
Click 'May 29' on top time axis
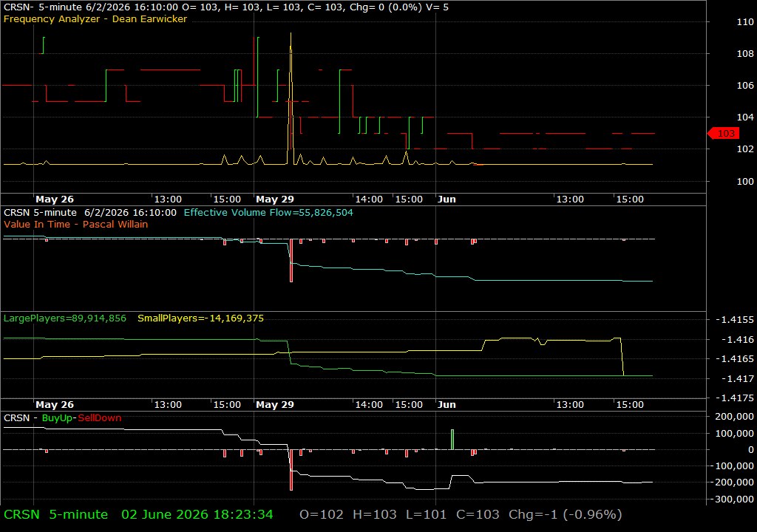tap(275, 199)
